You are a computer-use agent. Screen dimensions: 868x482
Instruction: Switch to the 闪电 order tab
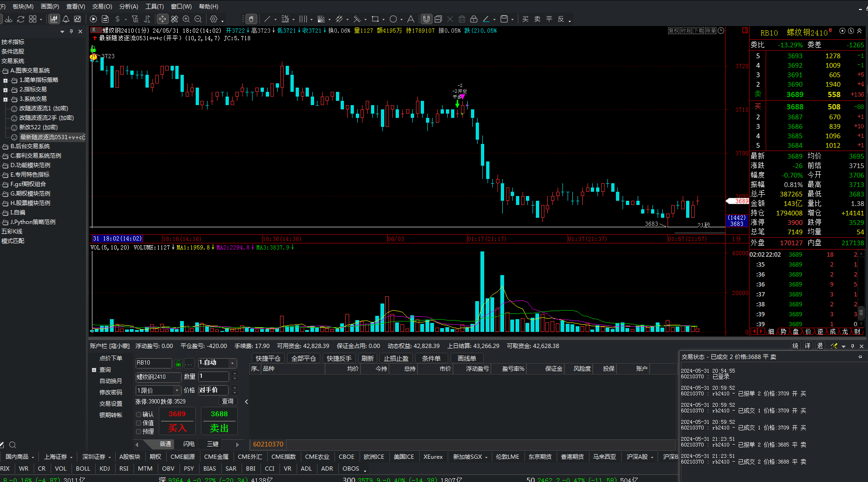[x=189, y=444]
